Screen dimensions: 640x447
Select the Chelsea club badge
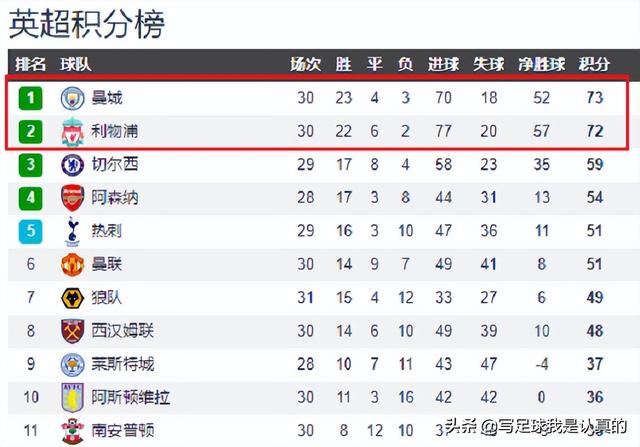(x=73, y=165)
